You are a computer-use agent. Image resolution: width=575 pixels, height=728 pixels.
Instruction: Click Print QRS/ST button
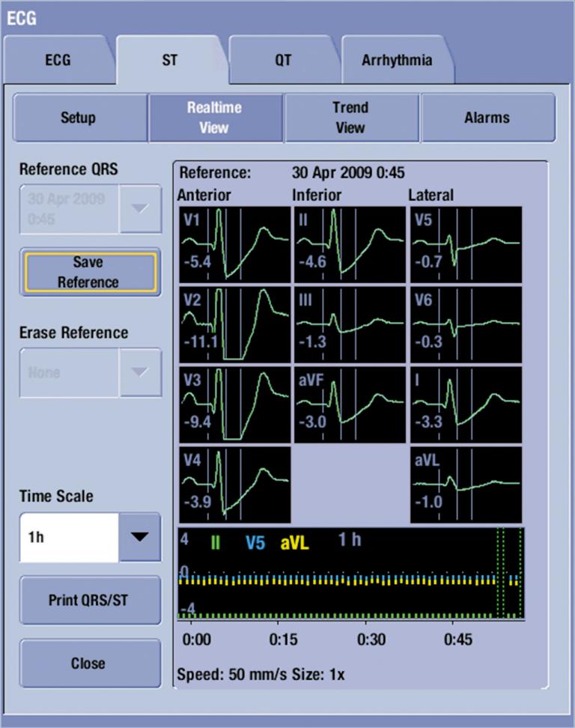click(x=90, y=601)
